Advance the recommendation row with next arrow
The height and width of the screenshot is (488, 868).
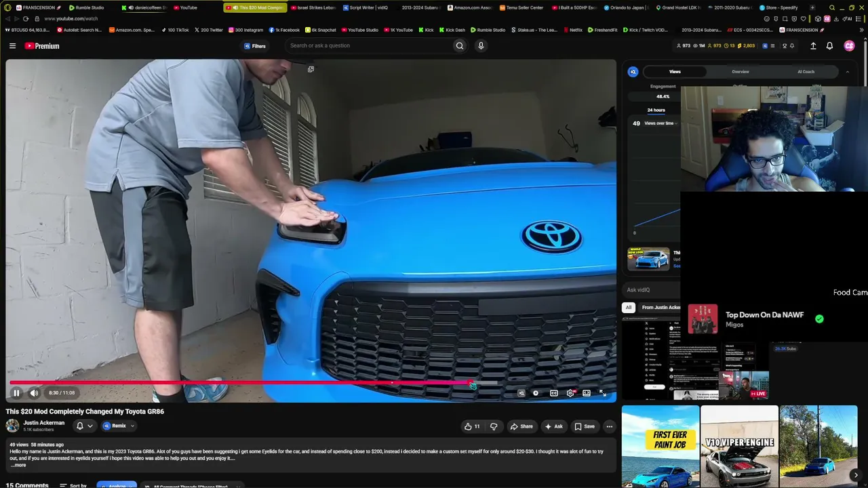point(855,475)
